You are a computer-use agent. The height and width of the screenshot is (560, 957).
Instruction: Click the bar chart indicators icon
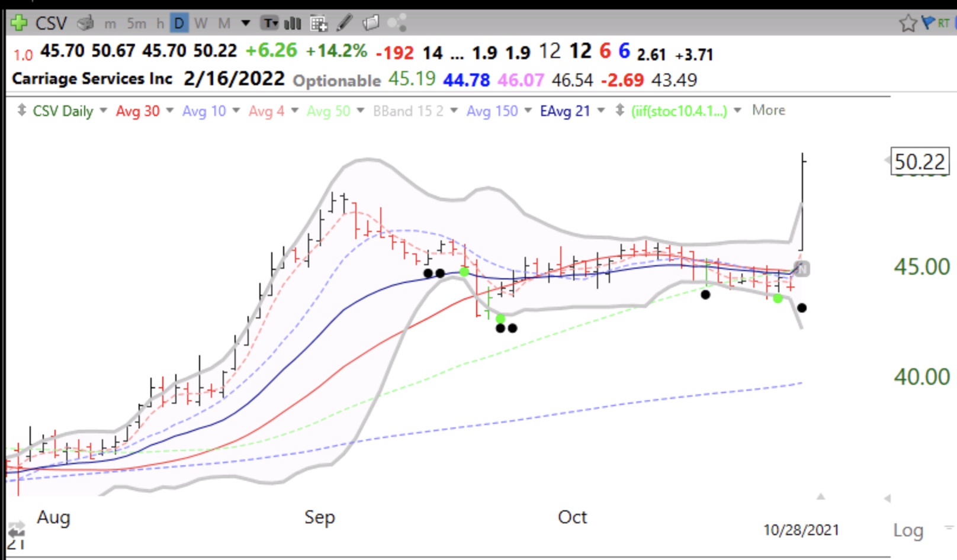tap(293, 23)
